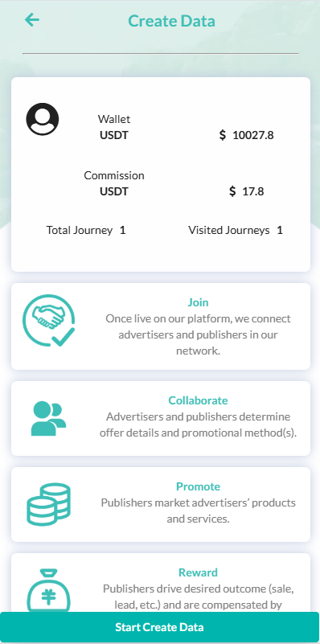Tap the Start Create Data button
320x644 pixels.
coord(159,627)
